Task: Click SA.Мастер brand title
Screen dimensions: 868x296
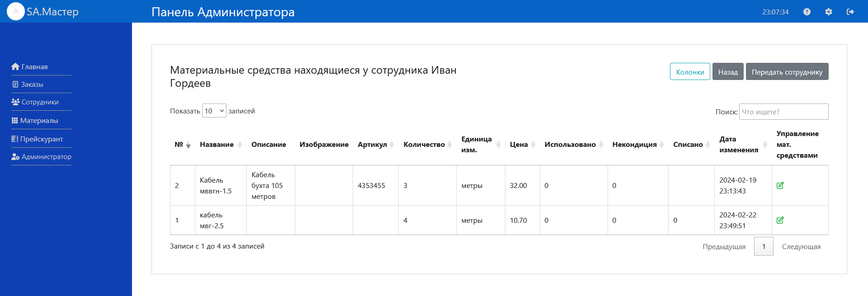Action: [x=52, y=12]
